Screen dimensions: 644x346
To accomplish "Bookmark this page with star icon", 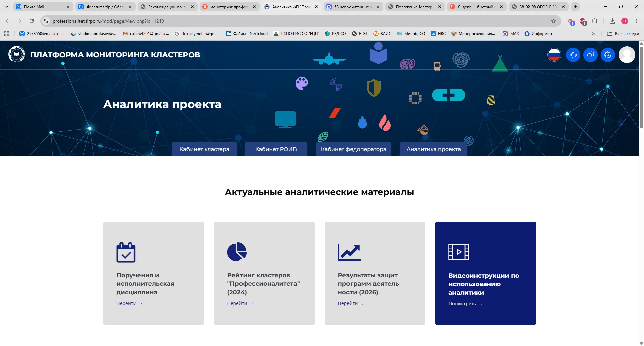I will pos(553,21).
